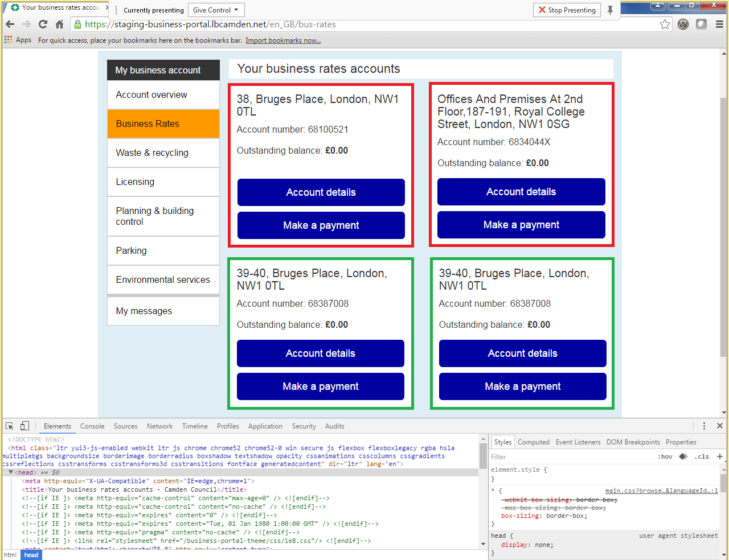Make a payment for account 6834044X
729x560 pixels.
click(x=521, y=225)
